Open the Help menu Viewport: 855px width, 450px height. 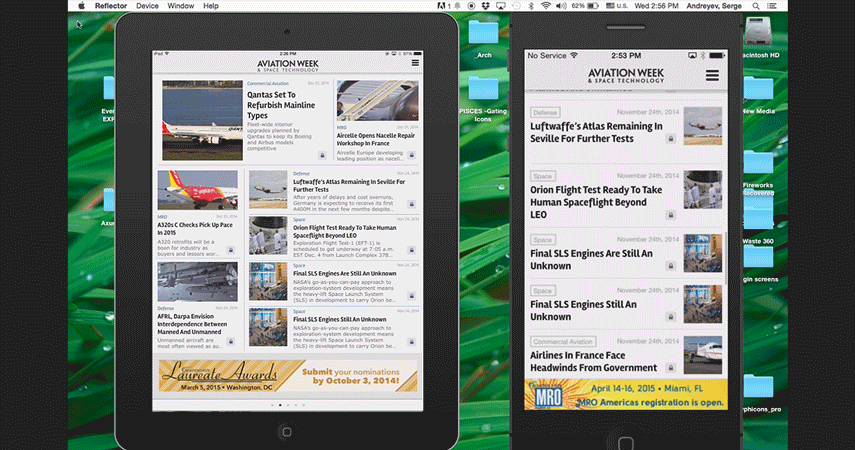(x=211, y=6)
